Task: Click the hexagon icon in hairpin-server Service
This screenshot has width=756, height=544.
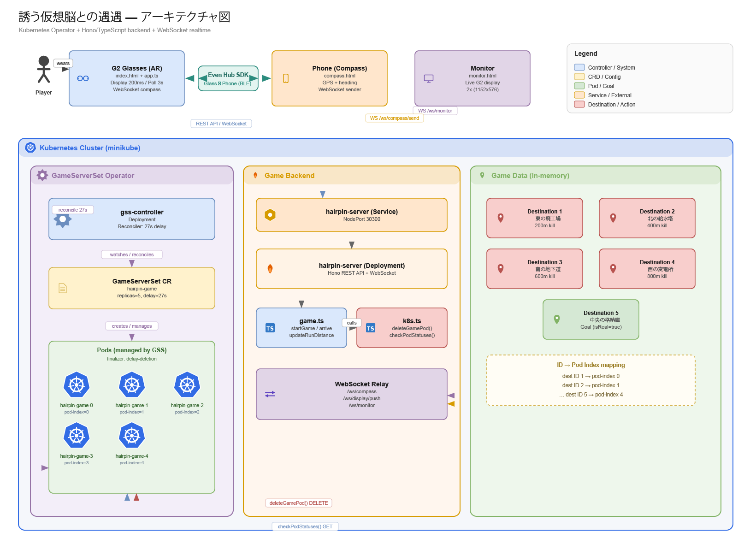Action: click(x=270, y=215)
